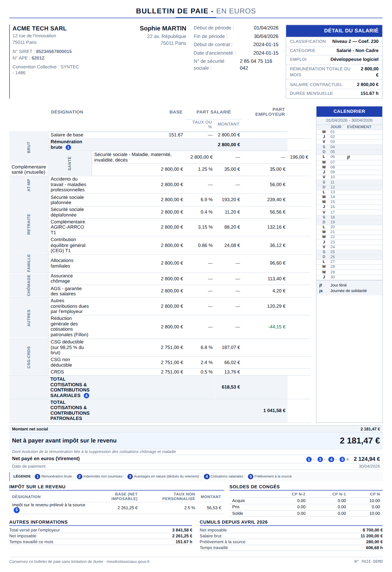This screenshot has width=392, height=572.
Task: Click badge 1 beside Rémunération brute row
Action: [x=68, y=147]
